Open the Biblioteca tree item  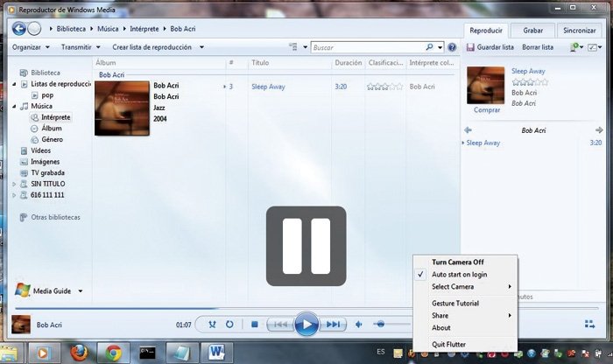click(x=46, y=73)
